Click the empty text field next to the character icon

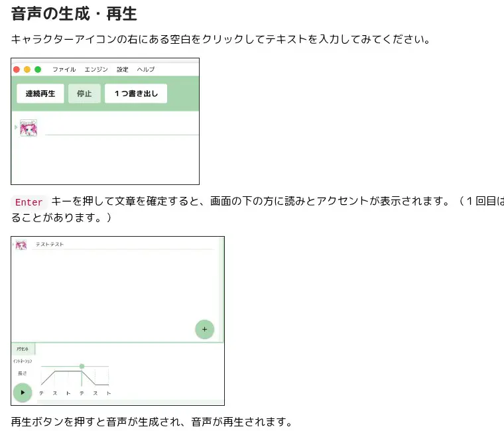point(122,128)
